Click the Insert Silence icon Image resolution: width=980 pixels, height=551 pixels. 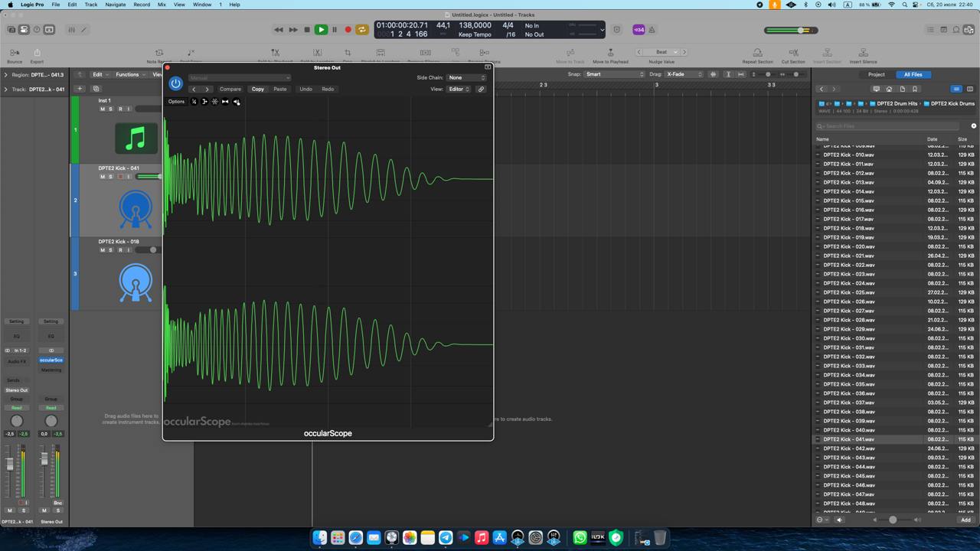[863, 53]
